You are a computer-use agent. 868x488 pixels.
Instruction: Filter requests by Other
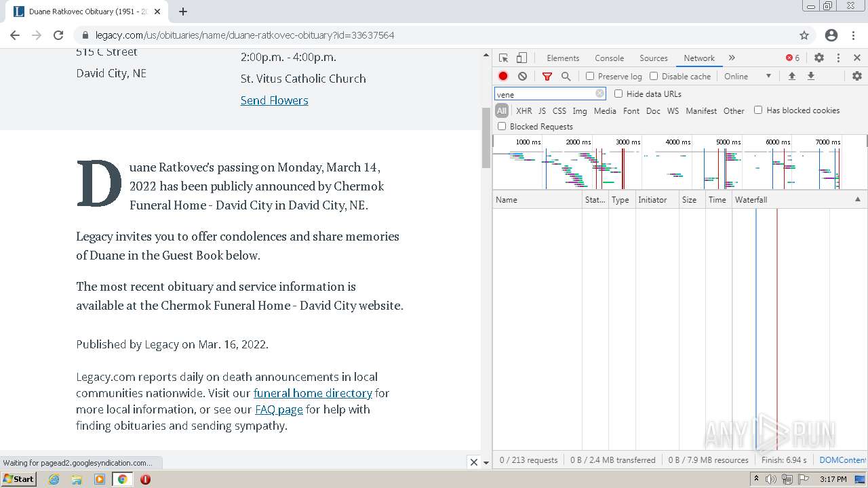(734, 111)
